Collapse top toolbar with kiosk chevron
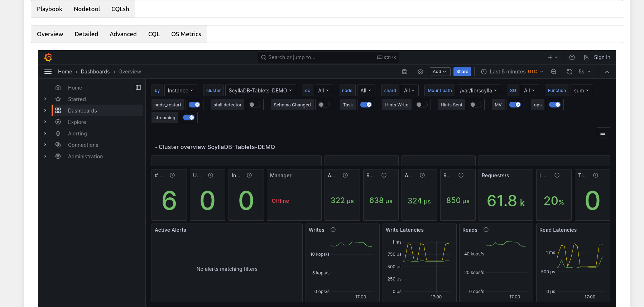The height and width of the screenshot is (307, 644). point(607,72)
